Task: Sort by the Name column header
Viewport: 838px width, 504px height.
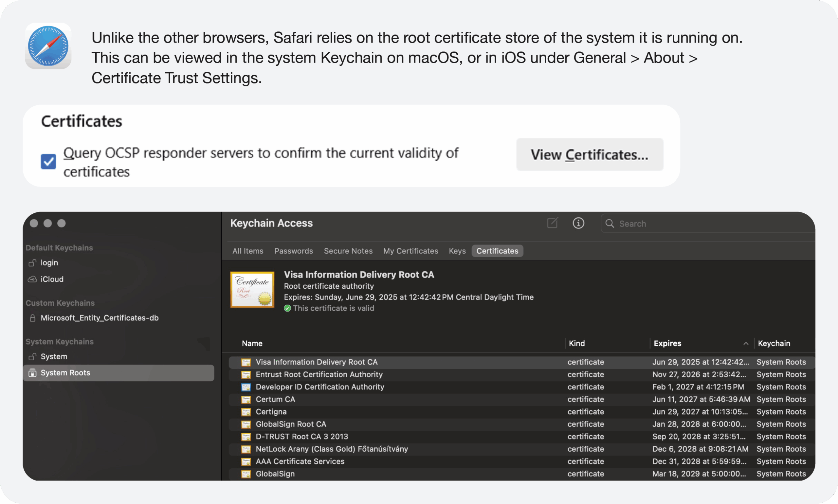Action: (252, 343)
